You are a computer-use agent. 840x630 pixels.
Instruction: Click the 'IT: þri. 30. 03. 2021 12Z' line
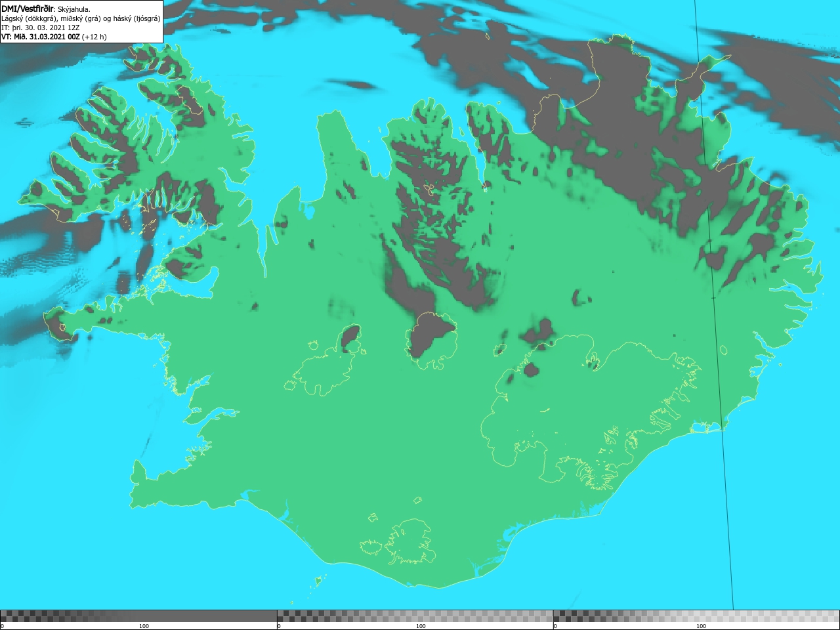click(x=40, y=28)
